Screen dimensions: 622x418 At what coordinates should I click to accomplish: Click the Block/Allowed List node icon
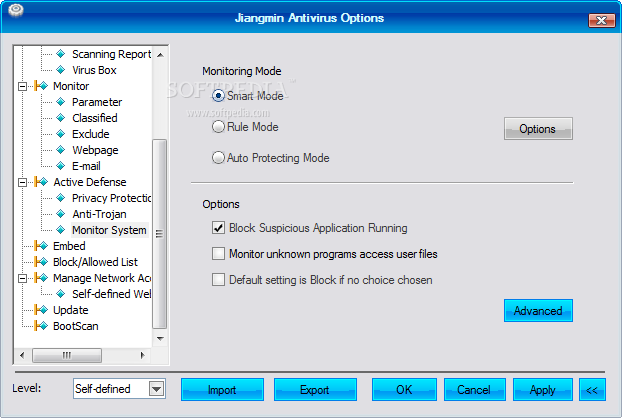tap(41, 262)
